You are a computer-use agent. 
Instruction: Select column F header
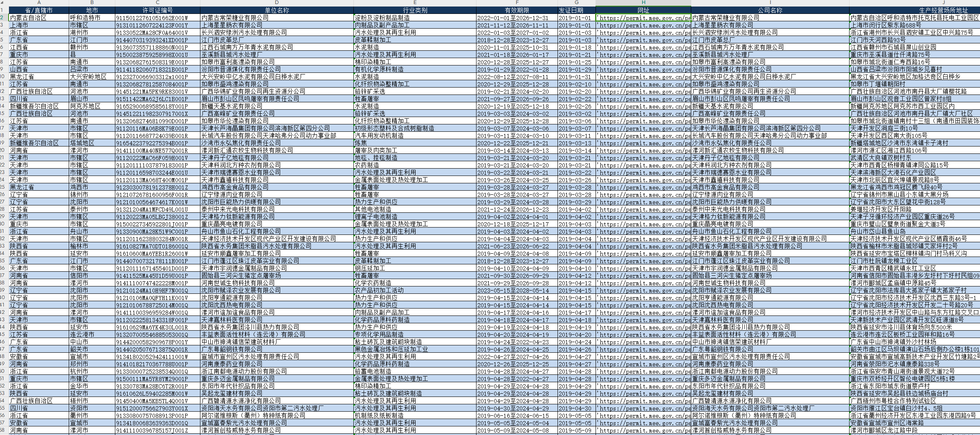coord(517,3)
